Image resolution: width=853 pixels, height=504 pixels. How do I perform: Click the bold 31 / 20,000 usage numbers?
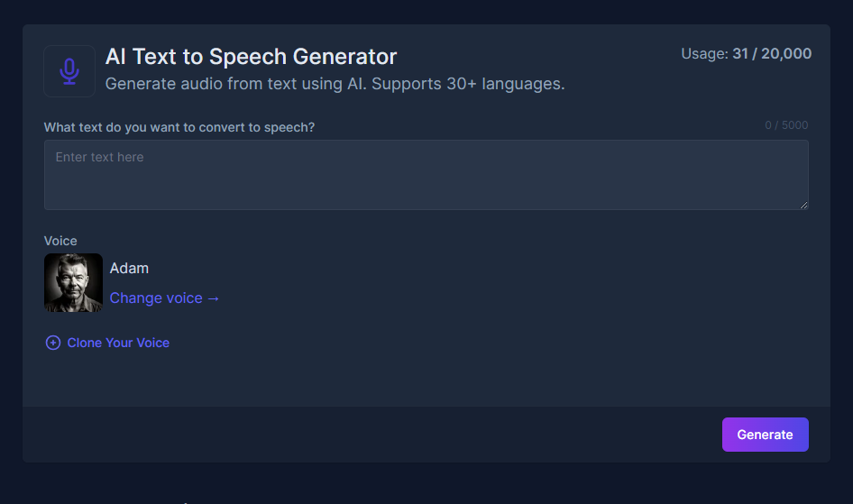(772, 54)
